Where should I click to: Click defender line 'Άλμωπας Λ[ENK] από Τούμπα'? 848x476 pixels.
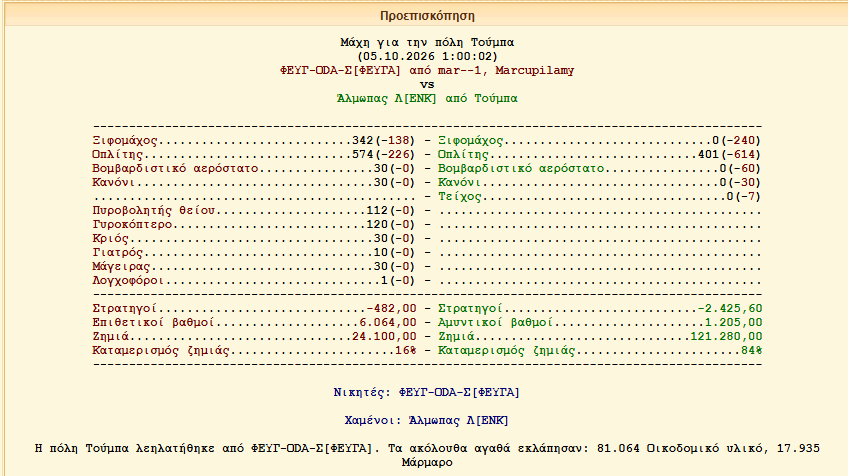[427, 98]
